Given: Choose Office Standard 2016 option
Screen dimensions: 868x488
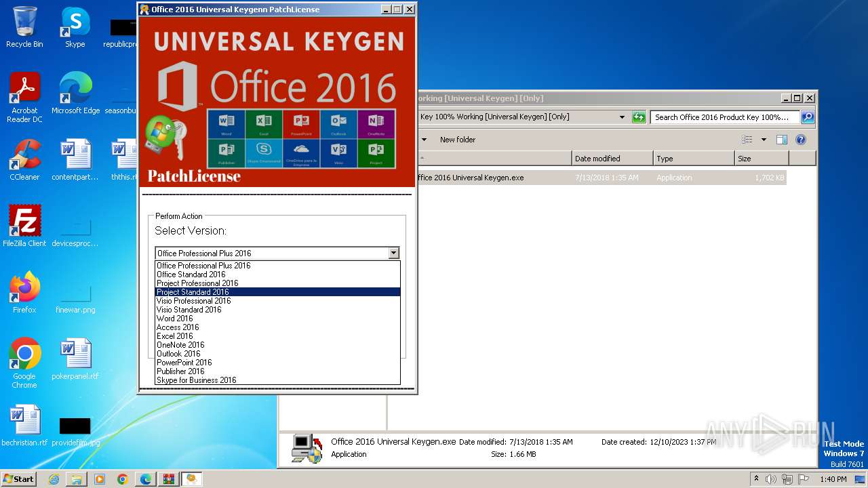Looking at the screenshot, I should pos(277,274).
